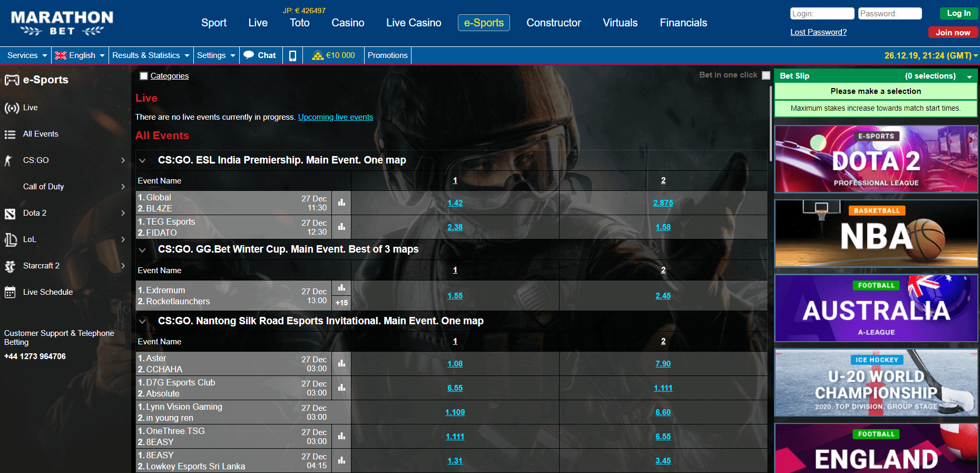Open the Constructor tab
This screenshot has width=980, height=473.
click(554, 23)
